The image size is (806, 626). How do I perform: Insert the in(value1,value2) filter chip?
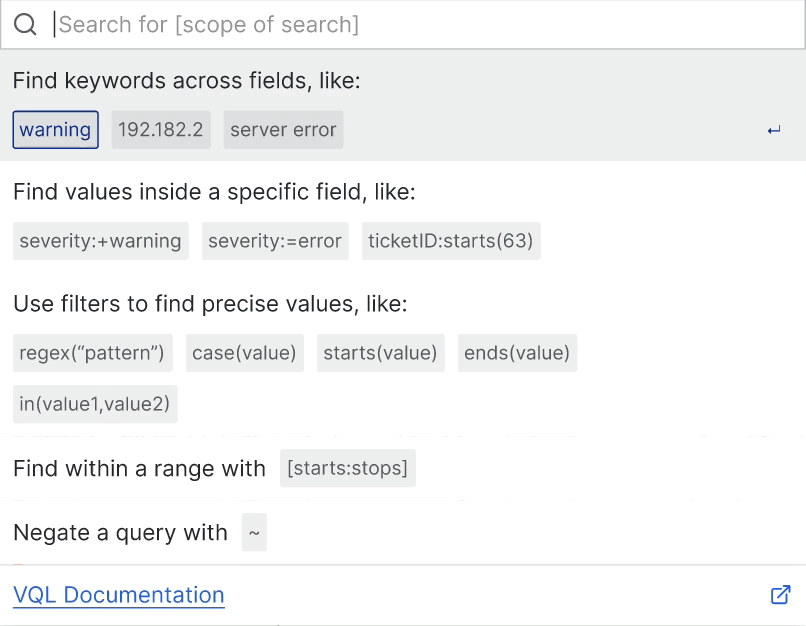click(95, 405)
